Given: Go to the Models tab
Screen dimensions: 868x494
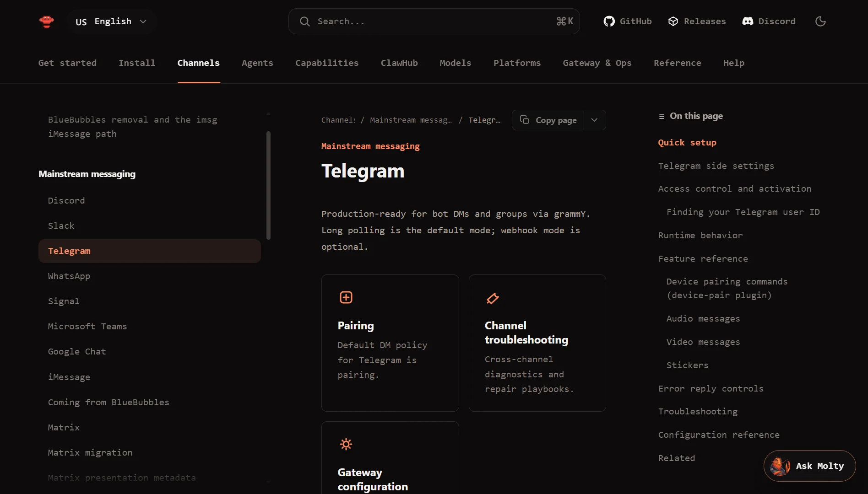Looking at the screenshot, I should coord(456,63).
